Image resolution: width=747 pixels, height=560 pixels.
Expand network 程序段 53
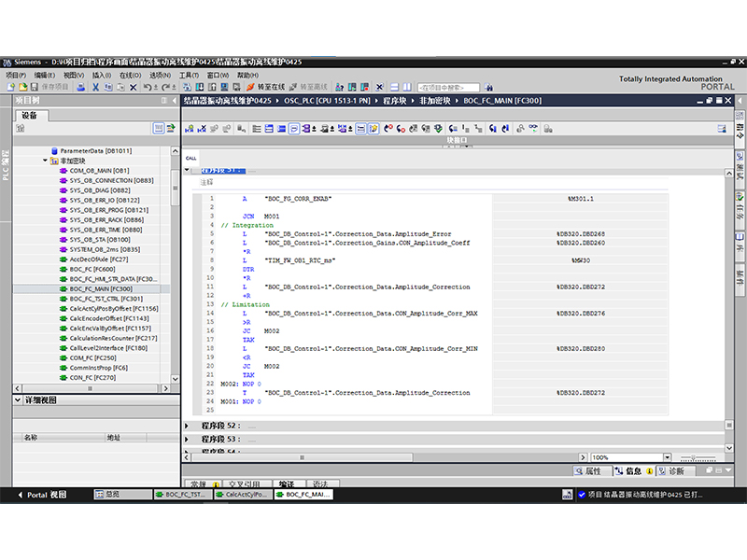[x=187, y=439]
